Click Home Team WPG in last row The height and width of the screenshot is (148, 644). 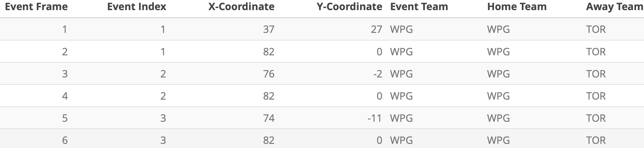pyautogui.click(x=498, y=140)
